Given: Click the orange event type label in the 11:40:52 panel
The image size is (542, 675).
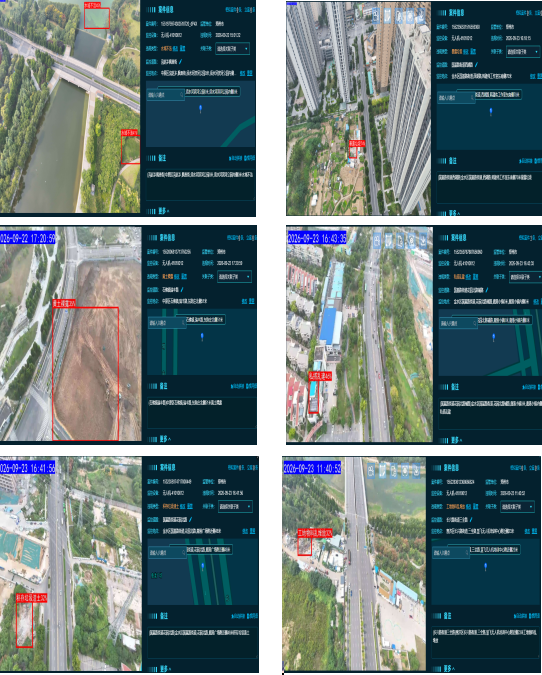Looking at the screenshot, I should coord(456,506).
